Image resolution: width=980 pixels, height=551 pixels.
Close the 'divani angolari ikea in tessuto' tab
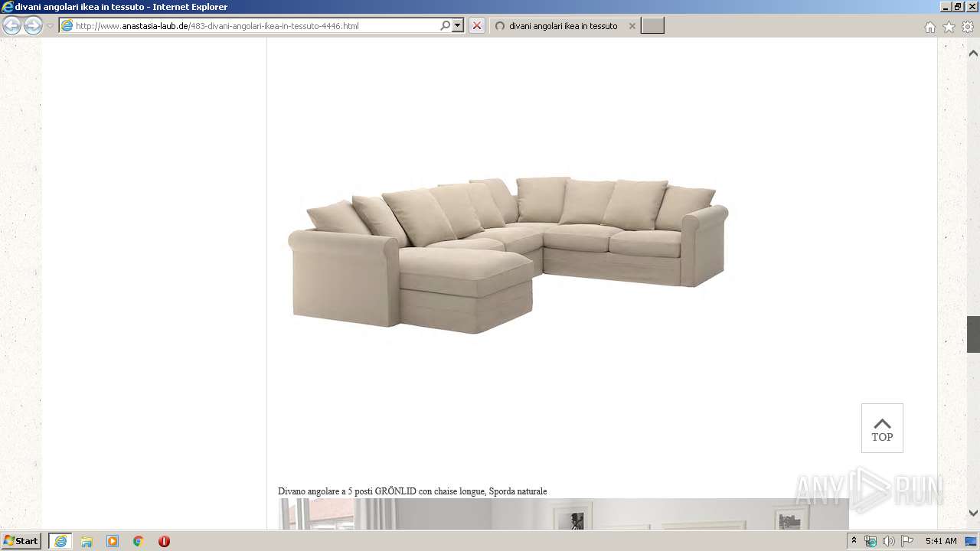[x=632, y=26]
